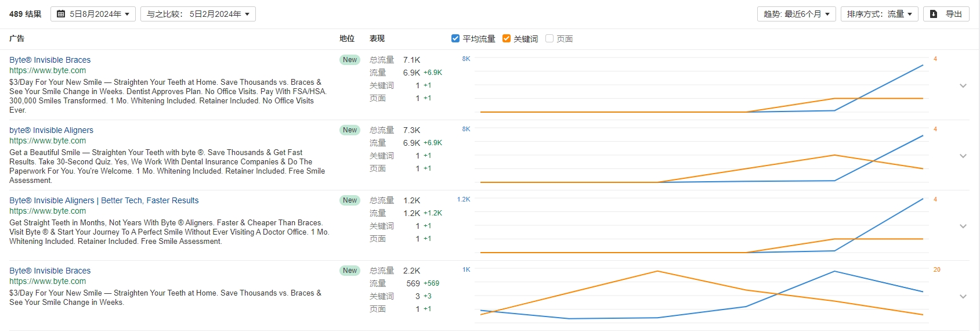Click the 表现 column header
Image resolution: width=980 pixels, height=331 pixels.
377,38
